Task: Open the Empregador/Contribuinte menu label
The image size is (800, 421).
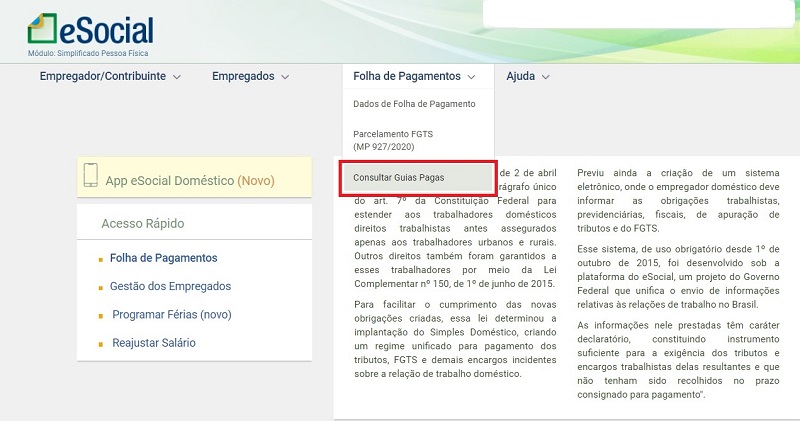Action: point(102,76)
